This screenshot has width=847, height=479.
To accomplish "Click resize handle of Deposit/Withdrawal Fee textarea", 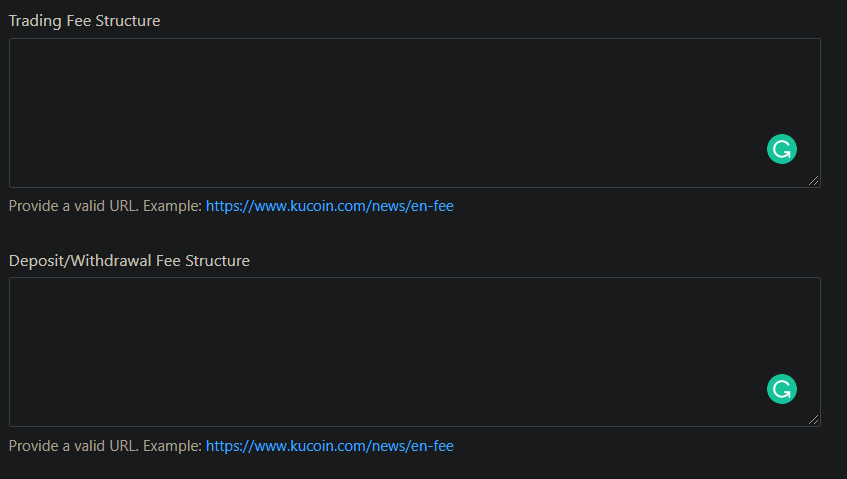I will point(814,420).
